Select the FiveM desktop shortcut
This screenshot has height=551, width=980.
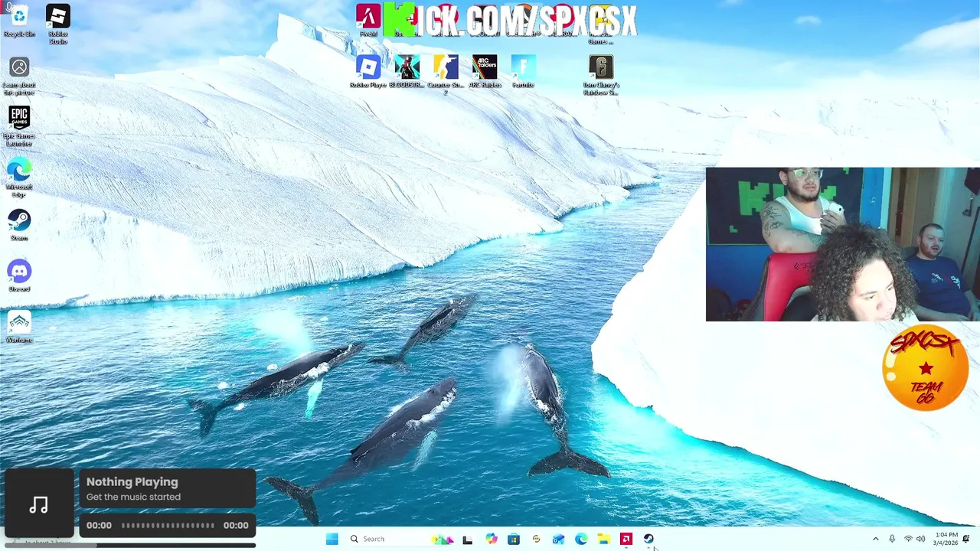[x=368, y=21]
